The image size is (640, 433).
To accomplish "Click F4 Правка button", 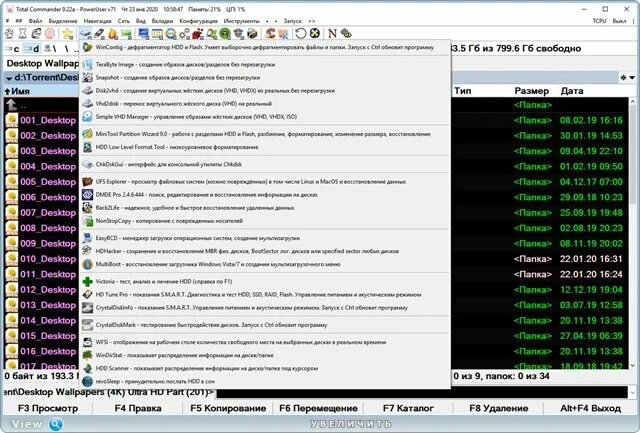I will (x=138, y=408).
